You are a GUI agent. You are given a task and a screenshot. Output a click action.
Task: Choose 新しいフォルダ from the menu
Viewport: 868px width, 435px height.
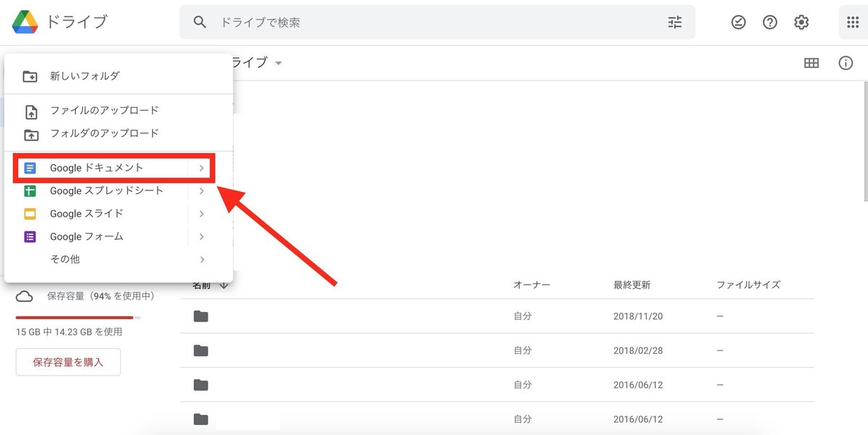click(119, 76)
